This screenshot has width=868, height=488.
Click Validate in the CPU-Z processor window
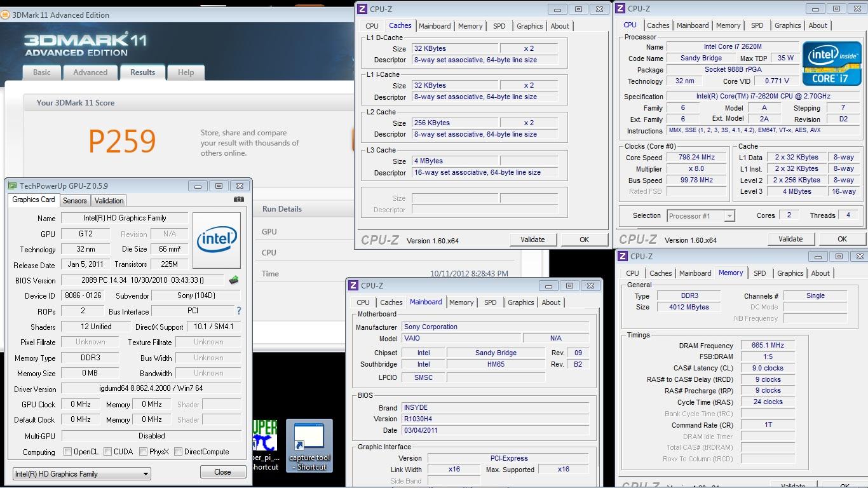point(790,239)
